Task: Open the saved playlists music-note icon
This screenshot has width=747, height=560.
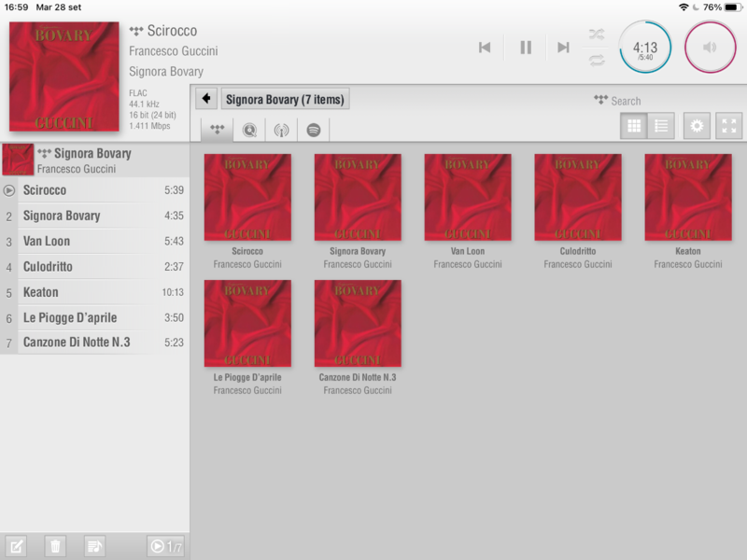Action: pos(94,546)
